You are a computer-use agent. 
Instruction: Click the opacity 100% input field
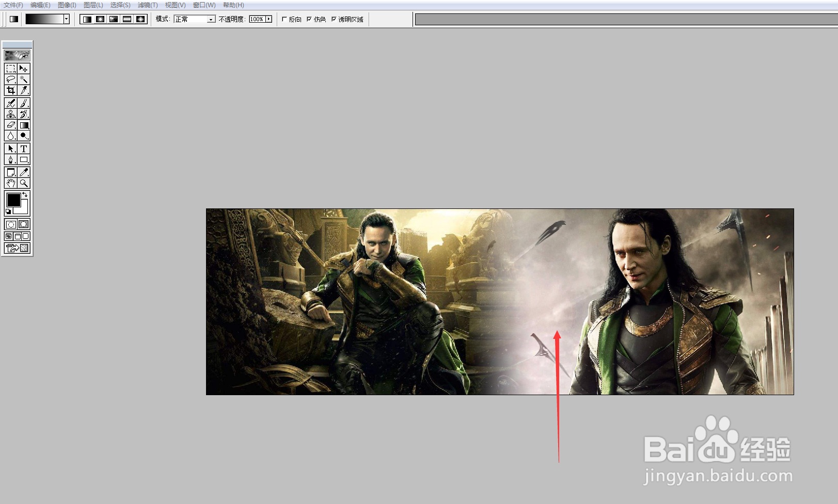coord(257,19)
